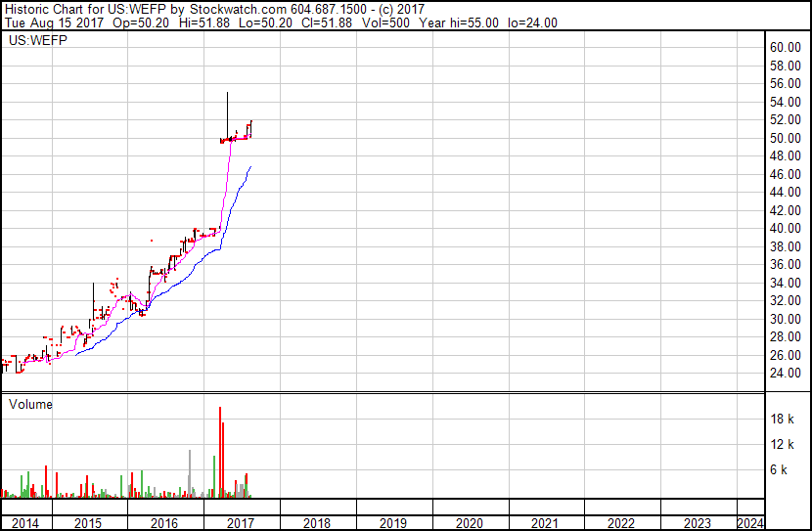Select the 2021 year label
Viewport: 812px width, 531px height.
[545, 523]
